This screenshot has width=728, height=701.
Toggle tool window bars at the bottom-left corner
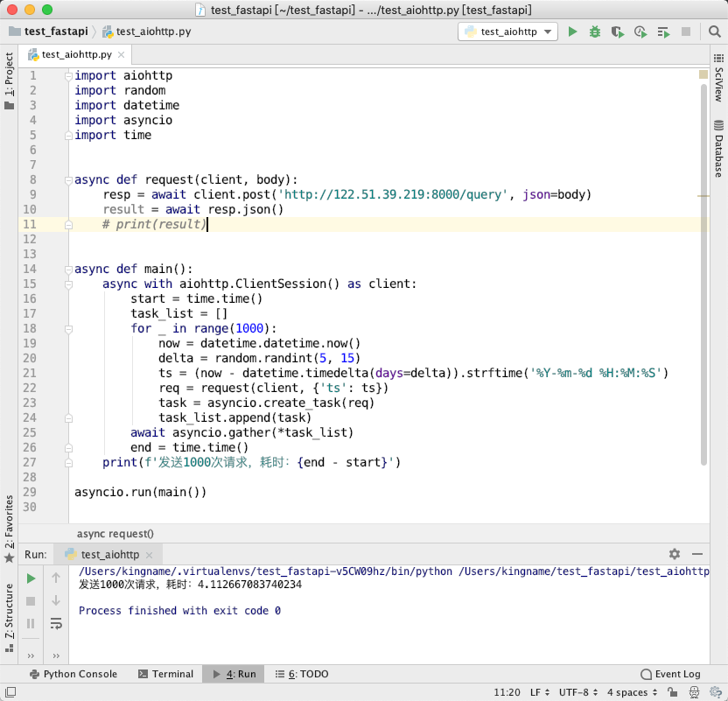click(x=10, y=691)
